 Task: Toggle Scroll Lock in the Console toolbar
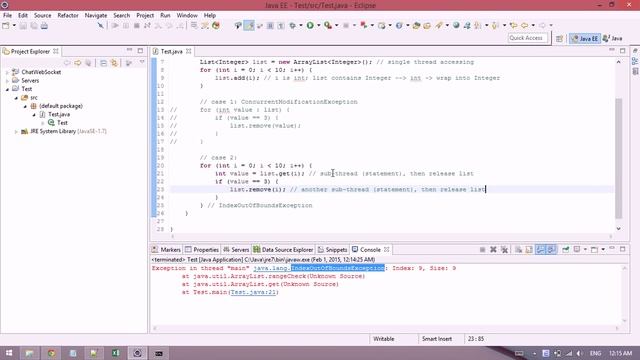(x=529, y=249)
